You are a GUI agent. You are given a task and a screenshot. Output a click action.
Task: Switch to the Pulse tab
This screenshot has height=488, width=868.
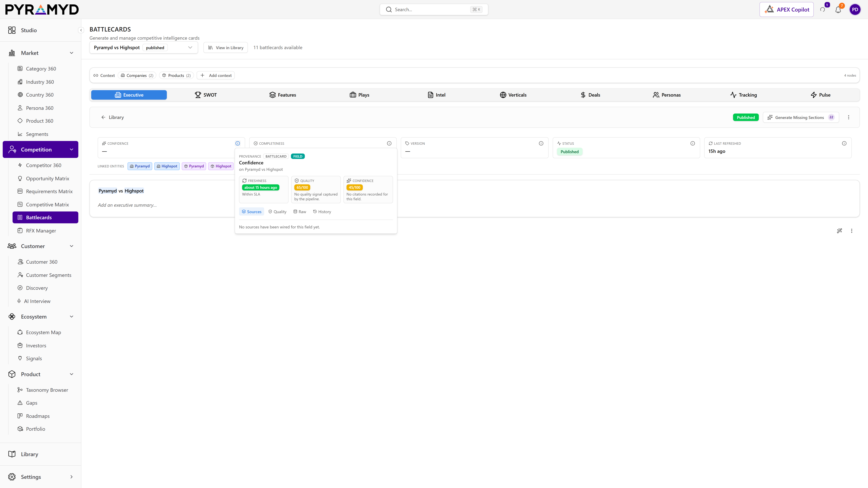coord(821,95)
